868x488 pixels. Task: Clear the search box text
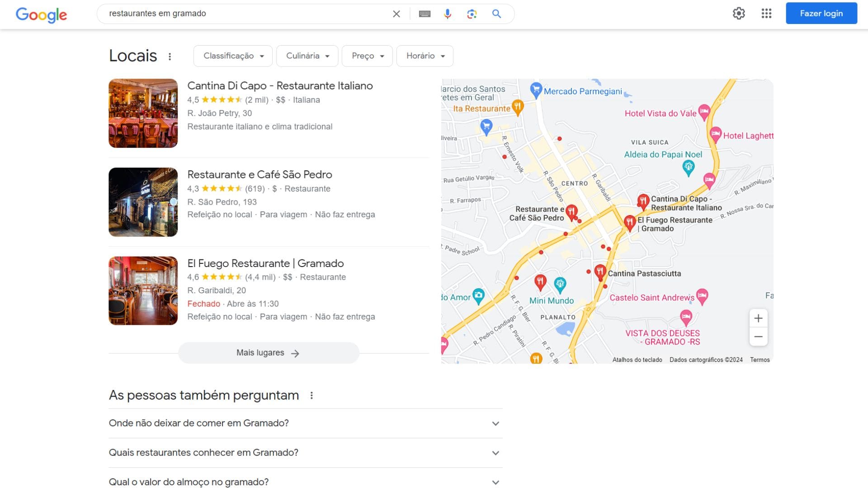point(396,14)
